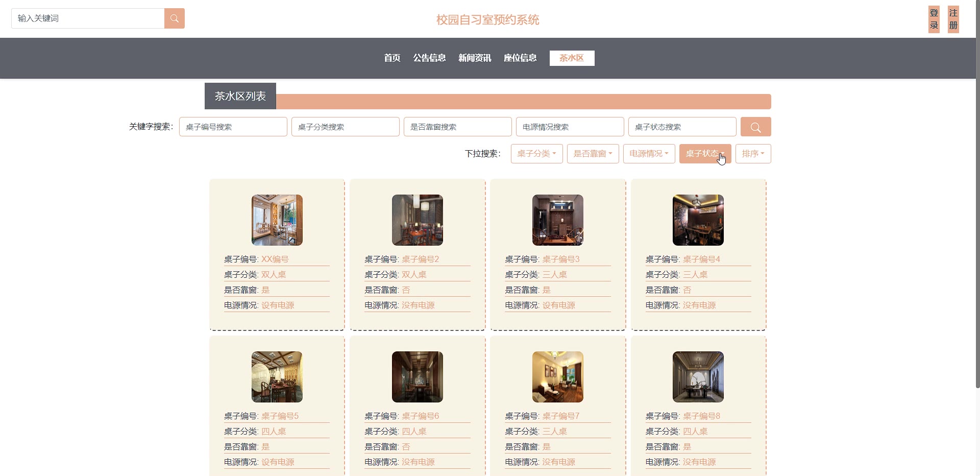Expand the 桌子状态 dropdown
Viewport: 980px width, 476px height.
click(x=705, y=154)
